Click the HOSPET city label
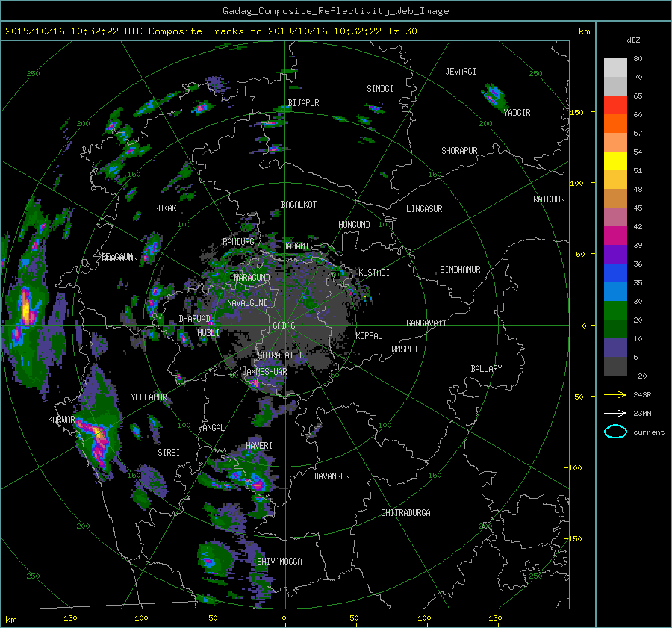 [405, 349]
